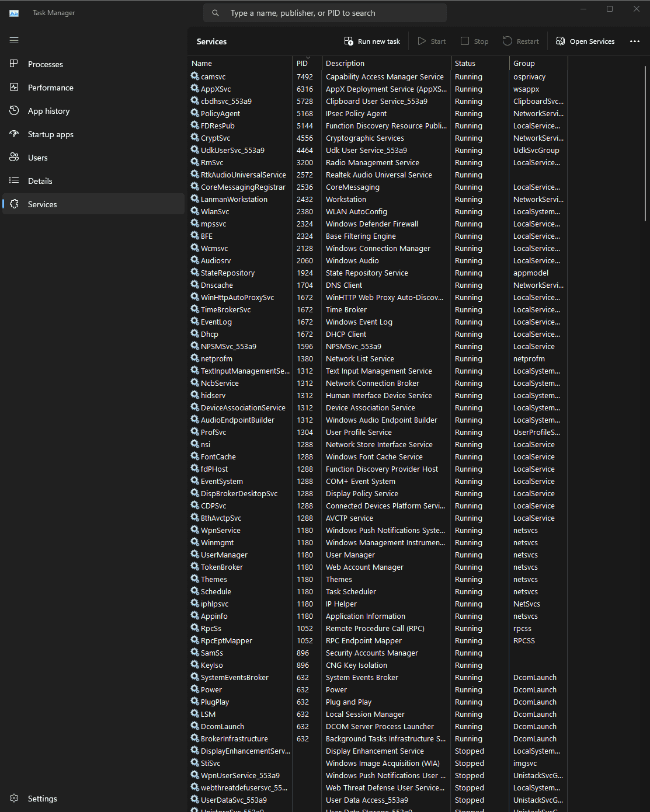Open the hamburger navigation menu
This screenshot has height=812, width=650.
click(x=14, y=40)
